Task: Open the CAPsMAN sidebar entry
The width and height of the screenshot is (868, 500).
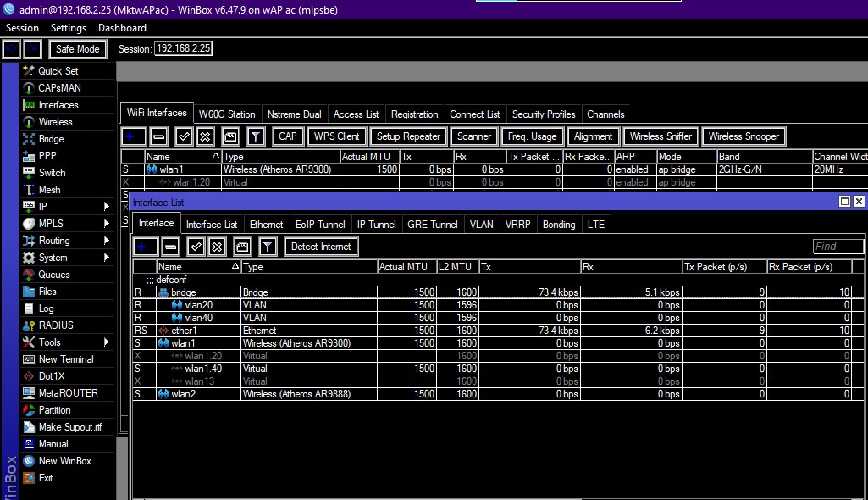Action: tap(59, 88)
